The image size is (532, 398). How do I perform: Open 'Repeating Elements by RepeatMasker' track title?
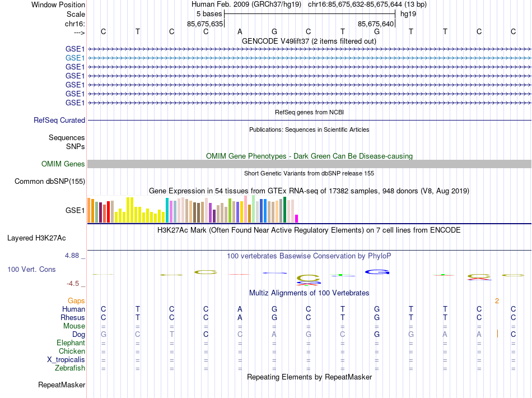tap(309, 377)
